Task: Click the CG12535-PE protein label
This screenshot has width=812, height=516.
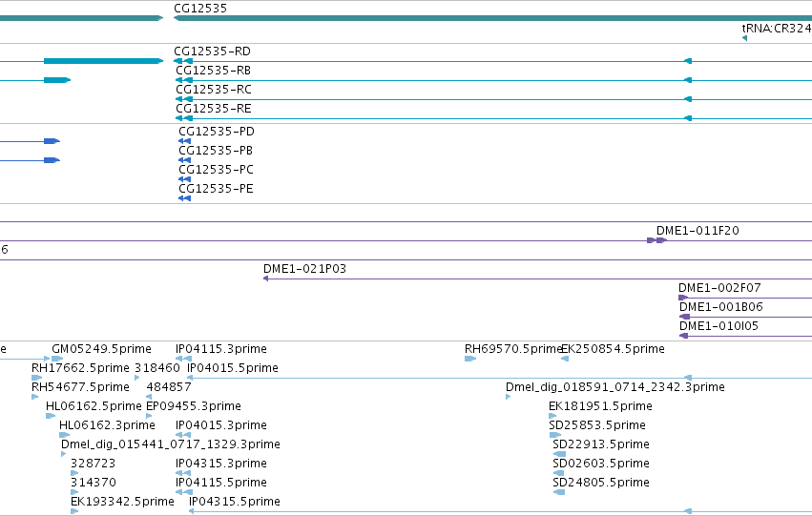Action: pos(216,189)
